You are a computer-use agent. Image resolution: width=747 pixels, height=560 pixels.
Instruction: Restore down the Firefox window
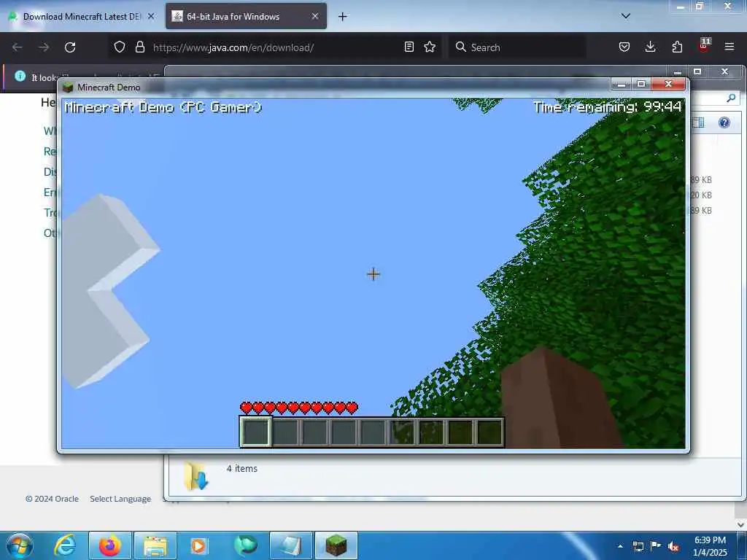click(x=700, y=6)
